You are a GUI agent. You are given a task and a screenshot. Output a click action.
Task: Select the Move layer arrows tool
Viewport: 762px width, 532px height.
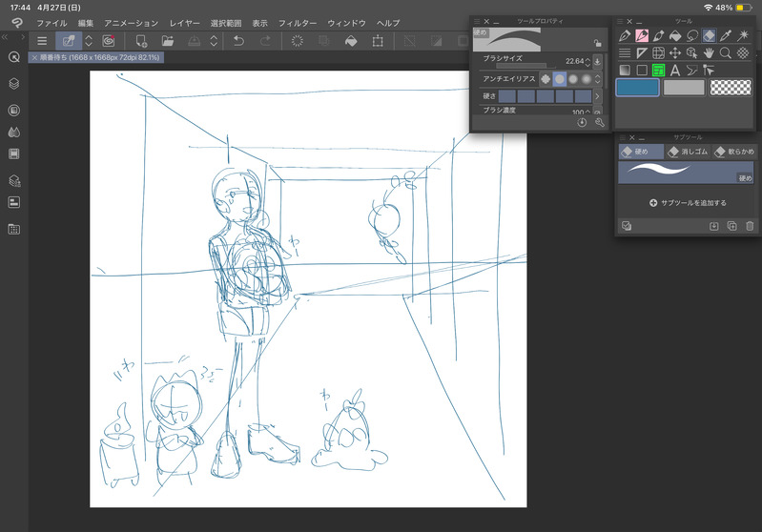(675, 53)
